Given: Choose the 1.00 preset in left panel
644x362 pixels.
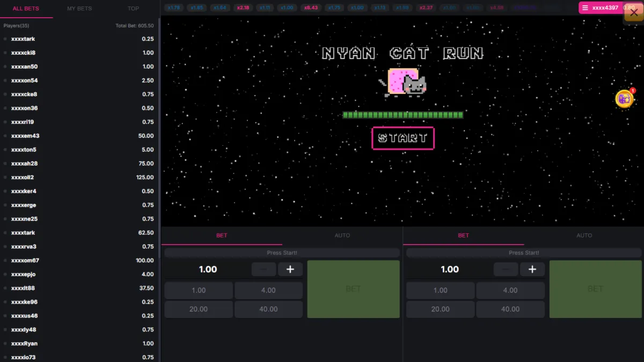Looking at the screenshot, I should [x=199, y=290].
